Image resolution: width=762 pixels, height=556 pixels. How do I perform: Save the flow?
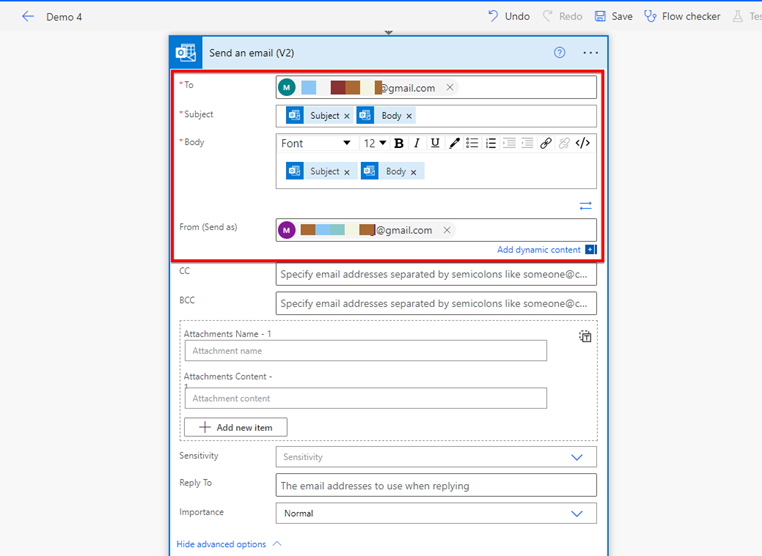(x=614, y=17)
